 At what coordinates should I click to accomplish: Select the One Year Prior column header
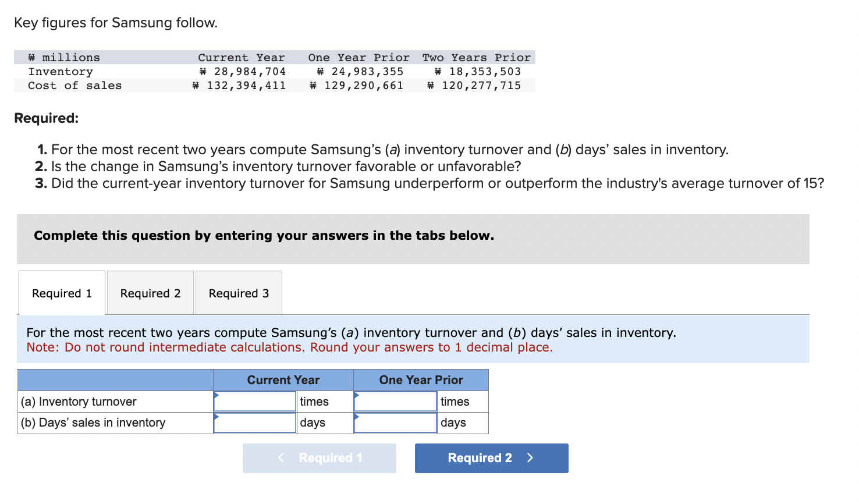click(421, 379)
